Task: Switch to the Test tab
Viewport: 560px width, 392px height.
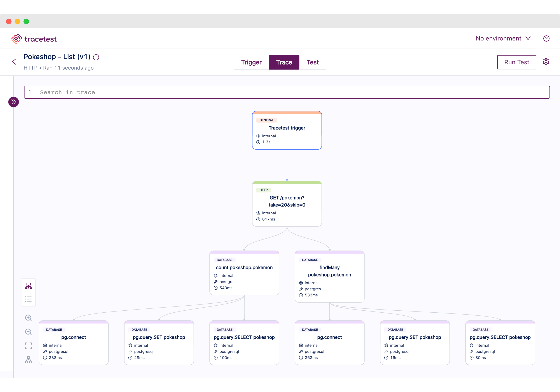Action: (x=312, y=62)
